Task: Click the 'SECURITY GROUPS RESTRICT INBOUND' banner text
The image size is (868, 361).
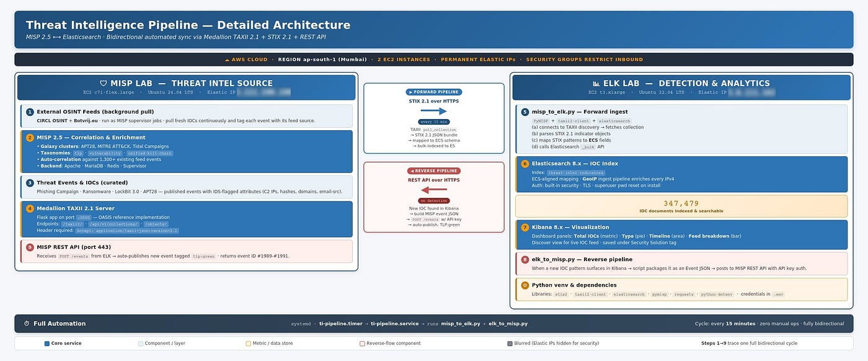Action: [x=584, y=60]
